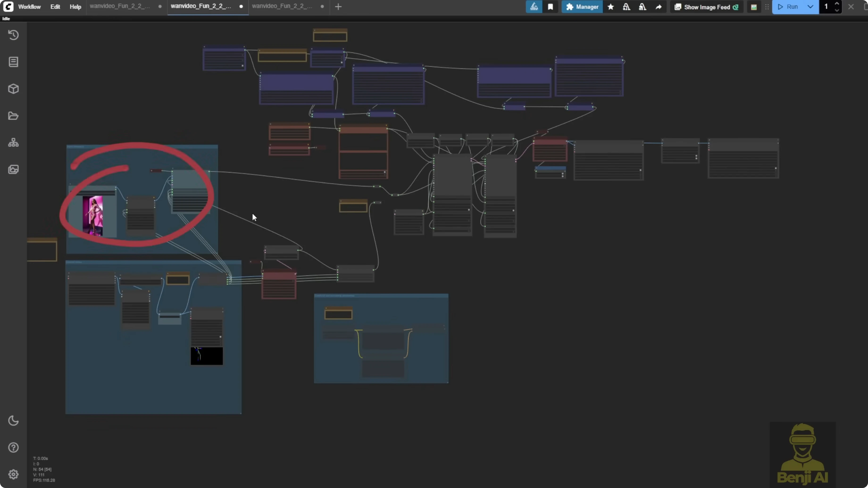Select the favorites star icon
This screenshot has height=488, width=868.
click(x=611, y=7)
